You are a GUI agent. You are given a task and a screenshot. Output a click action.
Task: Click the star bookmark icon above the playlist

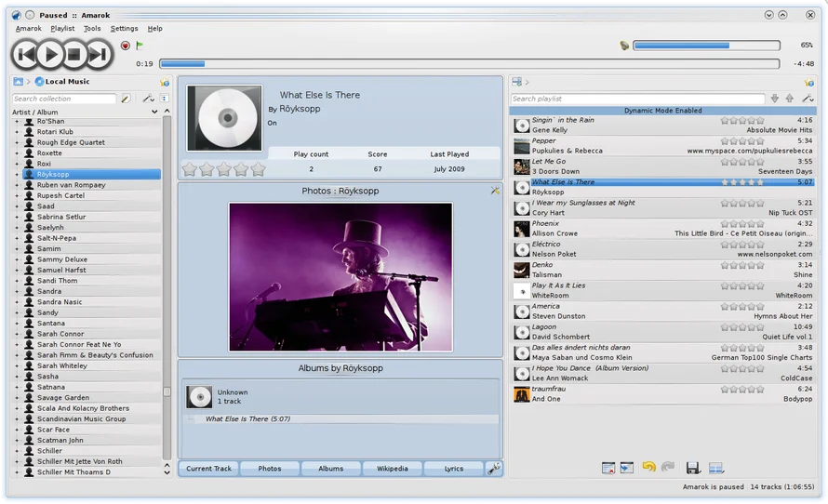pyautogui.click(x=809, y=83)
